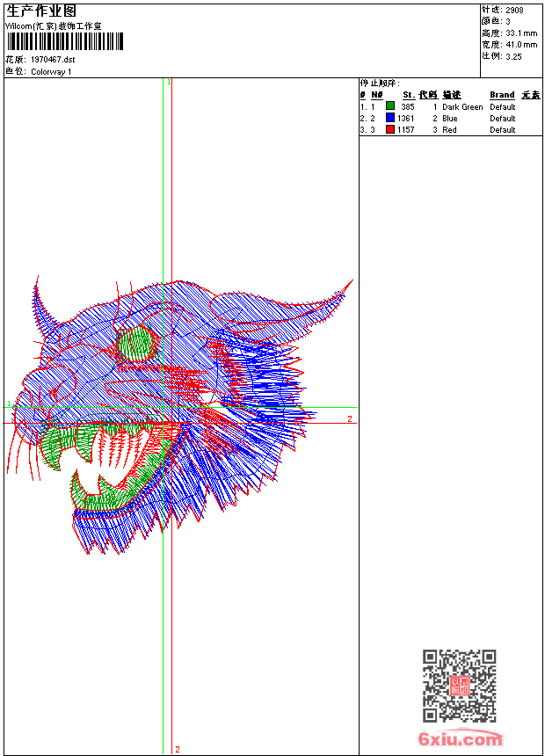Click the QR code image

(460, 685)
